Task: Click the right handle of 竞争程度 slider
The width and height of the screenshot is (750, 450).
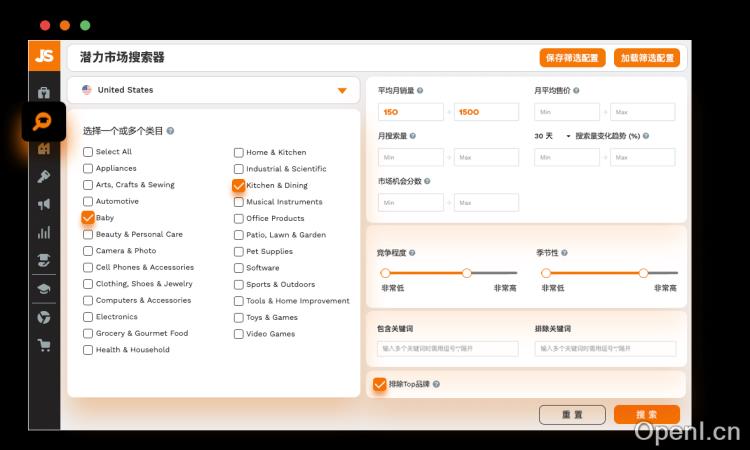Action: tap(466, 273)
